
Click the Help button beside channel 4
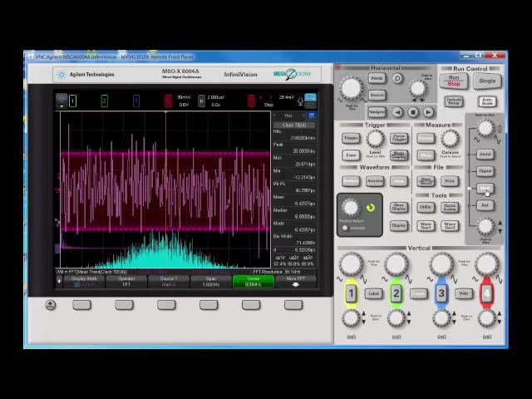point(464,293)
